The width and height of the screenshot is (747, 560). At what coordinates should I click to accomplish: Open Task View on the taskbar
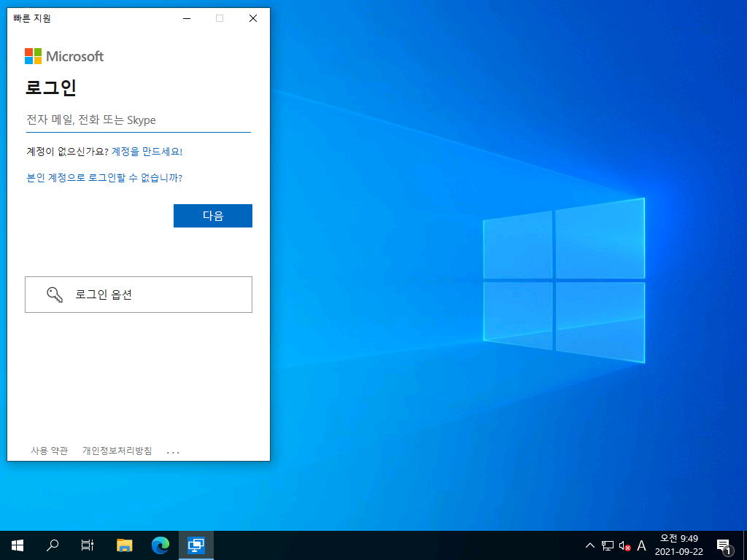click(88, 545)
